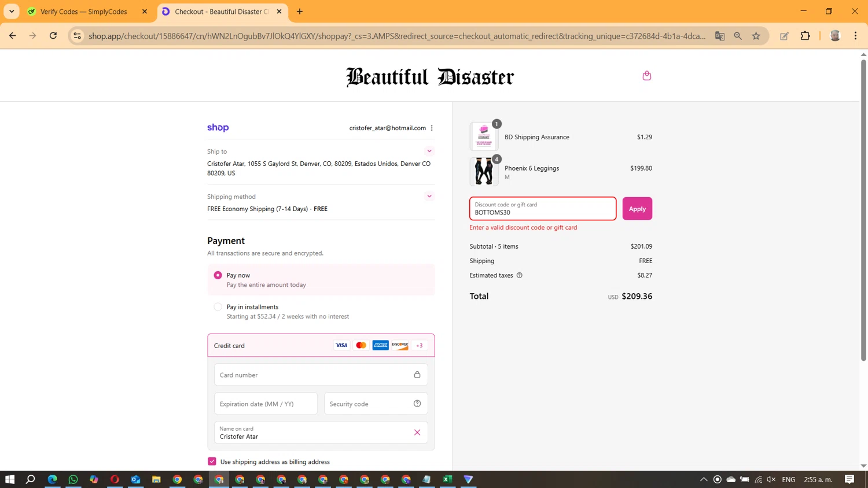Select the Credit card payment header
The height and width of the screenshot is (488, 868).
click(321, 345)
